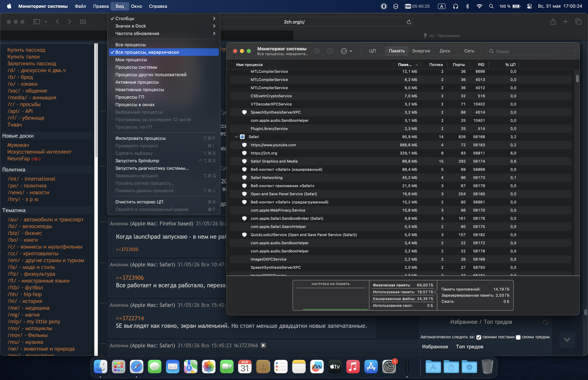This screenshot has width=588, height=380.
Task: Go back with Safari's back arrow
Action: (58, 22)
